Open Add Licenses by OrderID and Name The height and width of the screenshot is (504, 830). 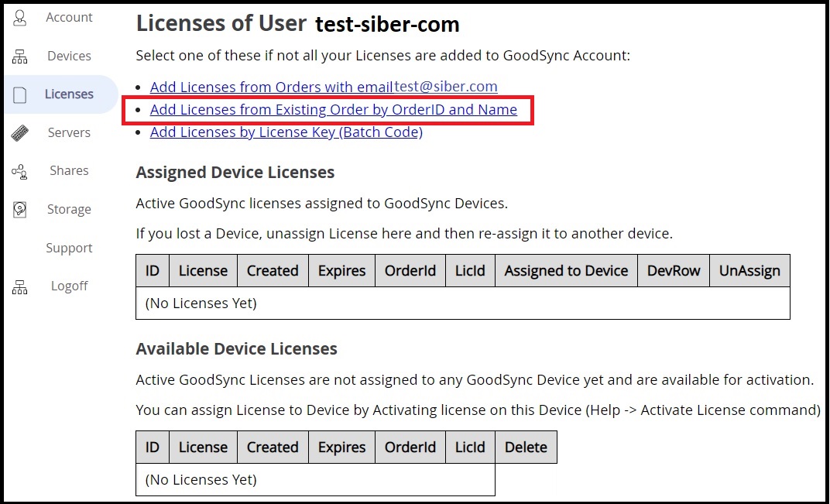[x=333, y=110]
